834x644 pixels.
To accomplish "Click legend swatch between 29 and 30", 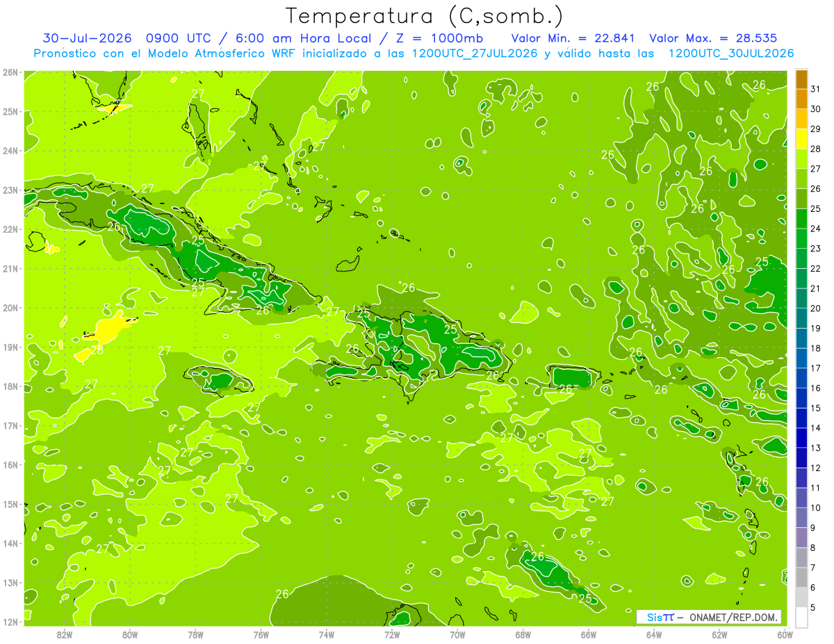I will click(x=801, y=119).
